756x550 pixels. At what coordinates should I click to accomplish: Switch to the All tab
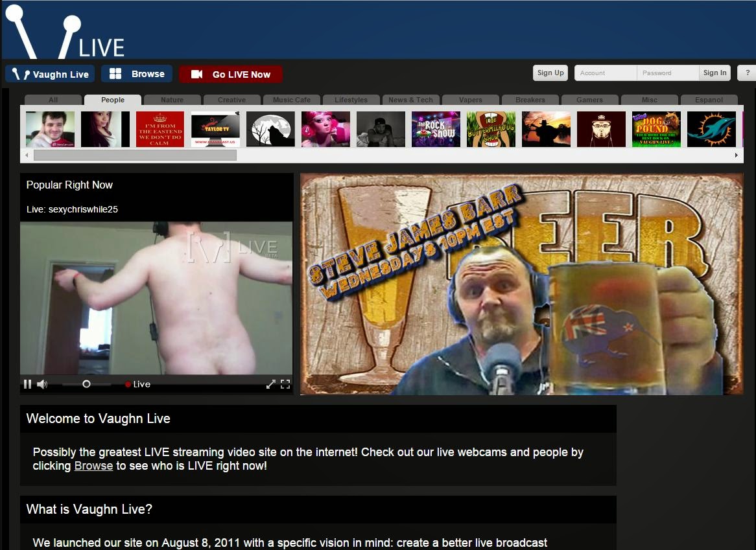[x=53, y=100]
